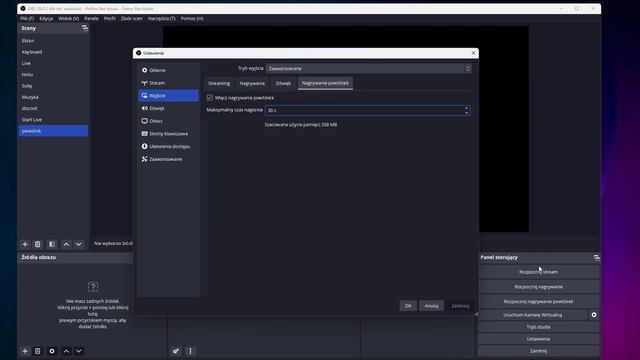Move source up in Źródła obrazu toolbar
Screen dimensions: 640x360
click(x=66, y=351)
